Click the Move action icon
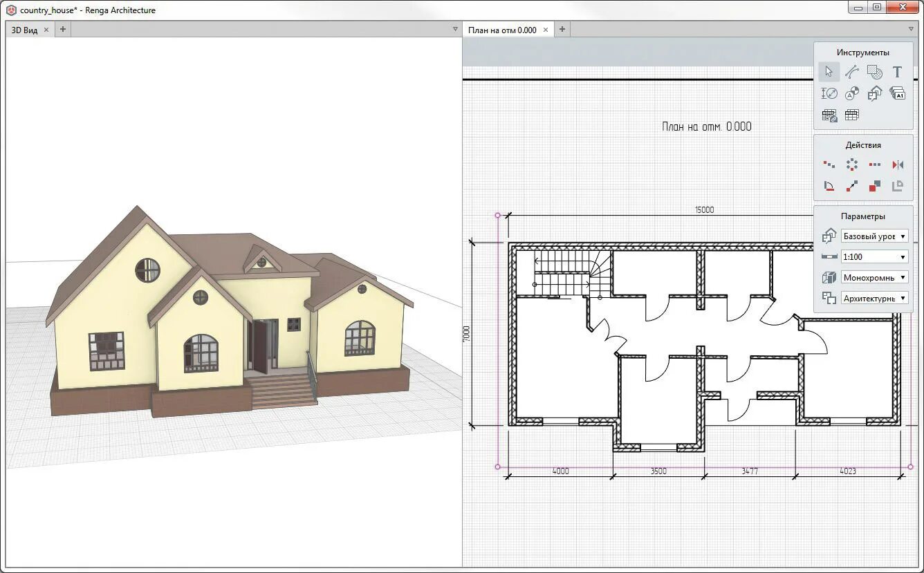The width and height of the screenshot is (924, 573). pyautogui.click(x=829, y=165)
